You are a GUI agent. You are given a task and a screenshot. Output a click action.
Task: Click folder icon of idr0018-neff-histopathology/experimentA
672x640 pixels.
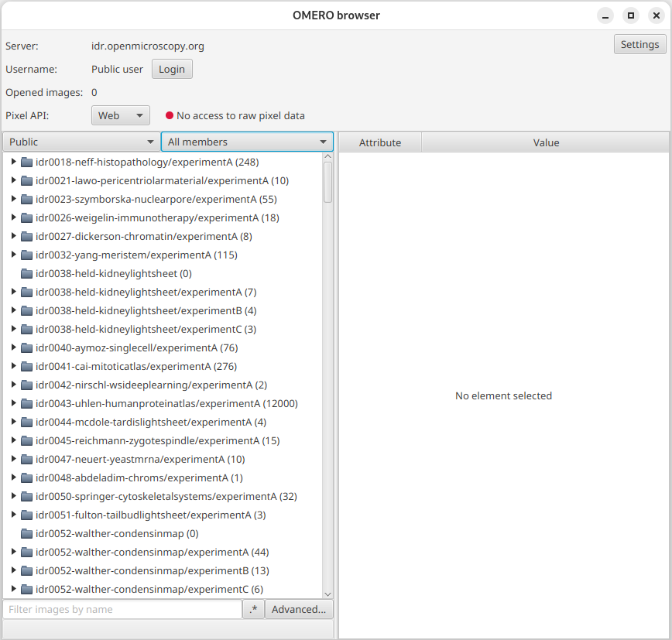pos(26,163)
